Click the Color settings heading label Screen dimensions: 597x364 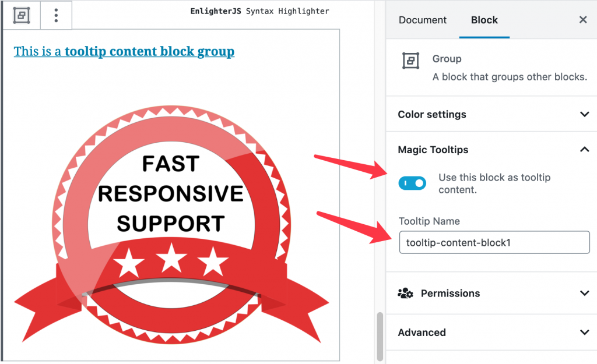coord(432,115)
